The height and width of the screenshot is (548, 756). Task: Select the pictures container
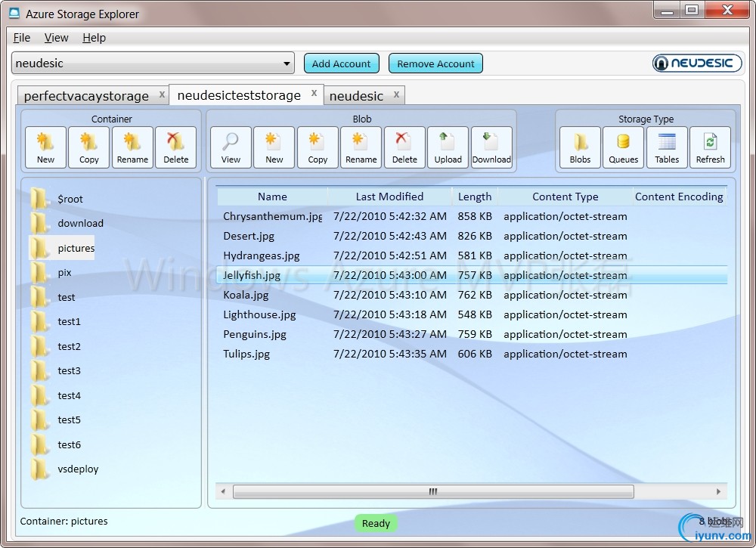pos(62,248)
